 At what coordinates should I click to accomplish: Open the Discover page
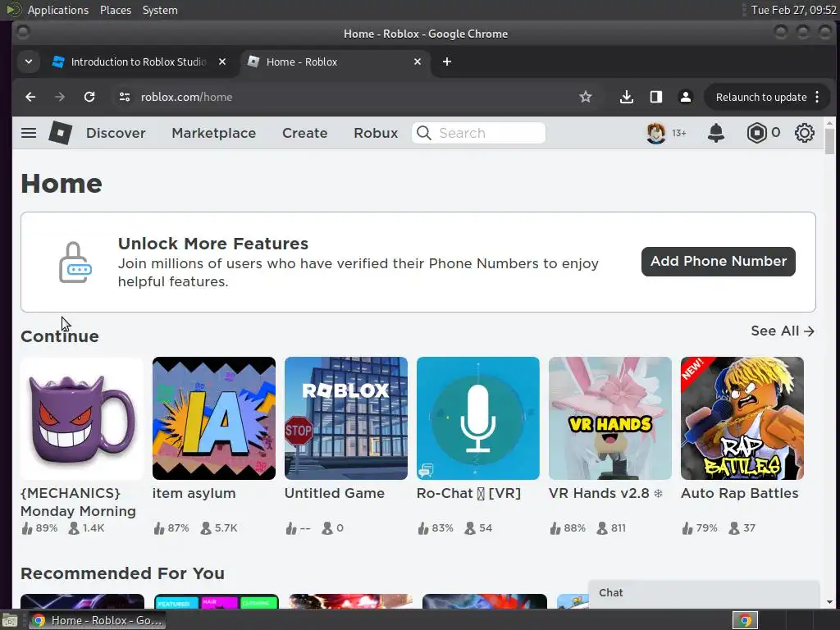coord(116,133)
